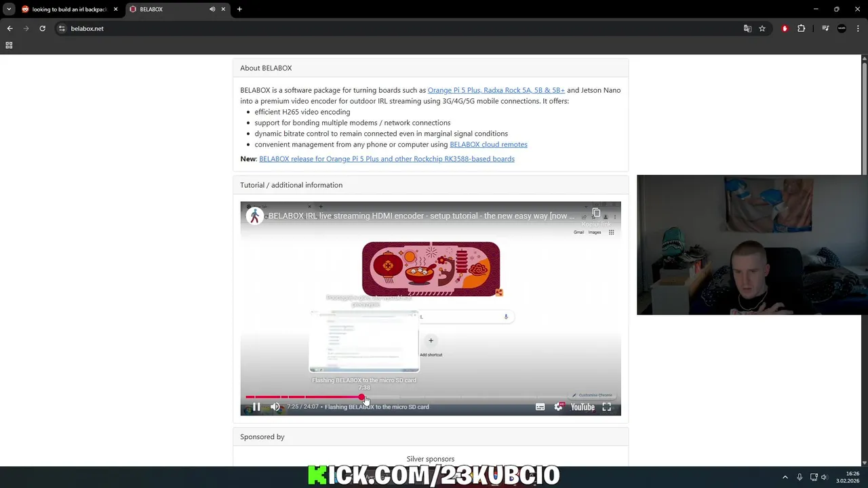Mute the BELABOX tab audio icon
868x488 pixels.
point(212,9)
